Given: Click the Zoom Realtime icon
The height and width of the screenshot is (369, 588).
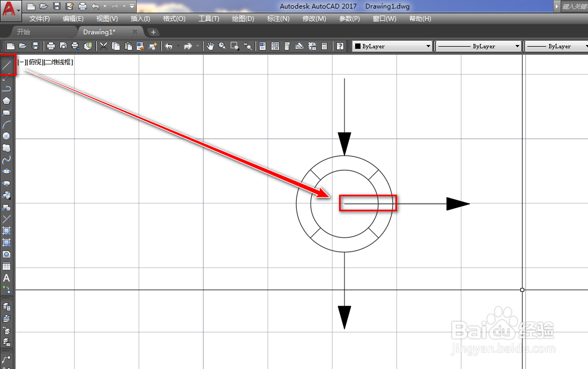Looking at the screenshot, I should coord(223,46).
